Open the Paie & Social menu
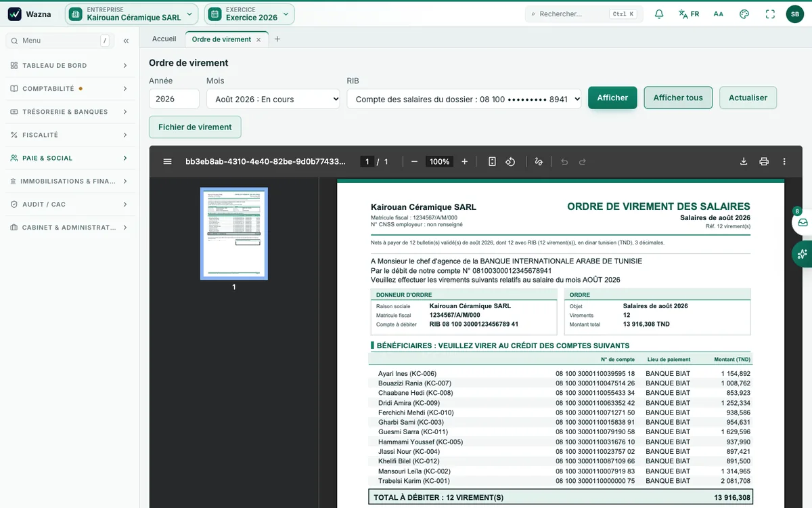This screenshot has height=508, width=812. tap(70, 158)
